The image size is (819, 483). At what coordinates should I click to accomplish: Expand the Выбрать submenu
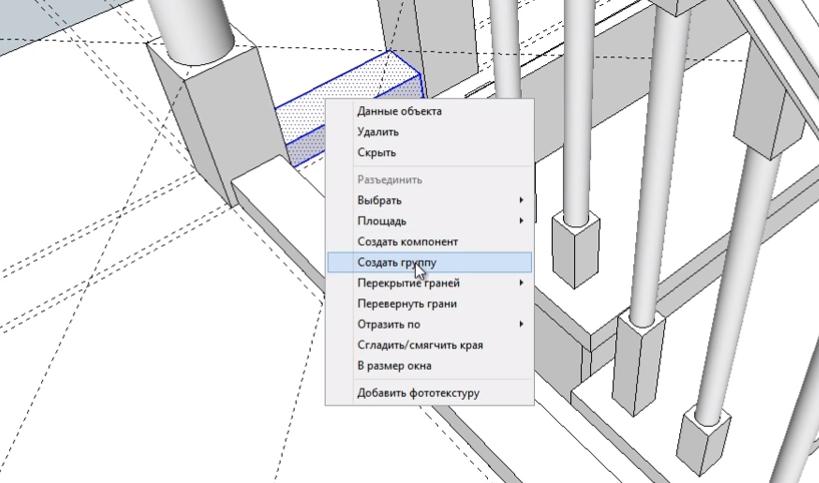point(429,201)
